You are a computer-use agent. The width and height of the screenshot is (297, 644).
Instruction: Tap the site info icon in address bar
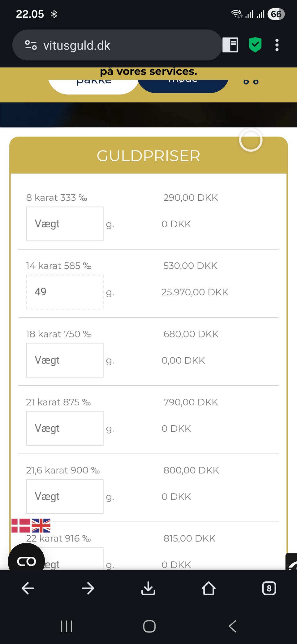tap(31, 45)
